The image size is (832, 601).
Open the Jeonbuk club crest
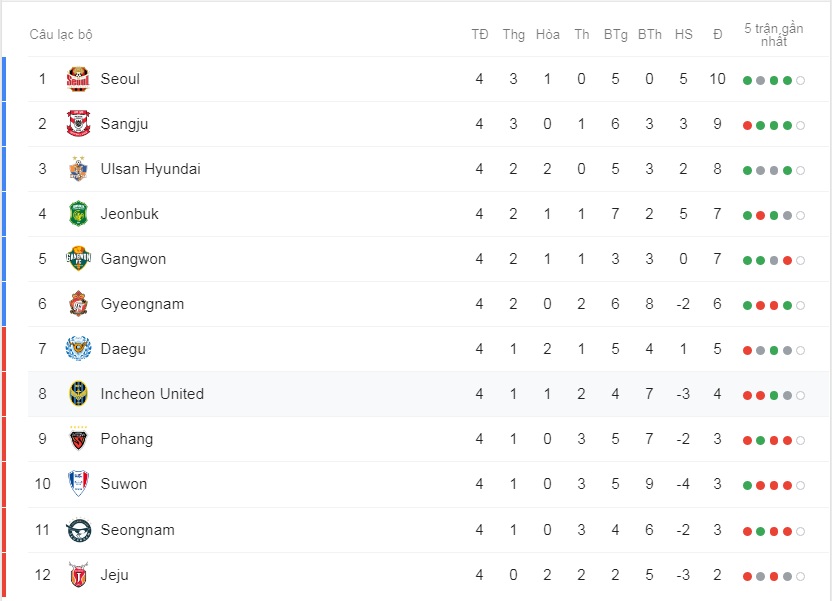[x=78, y=214]
